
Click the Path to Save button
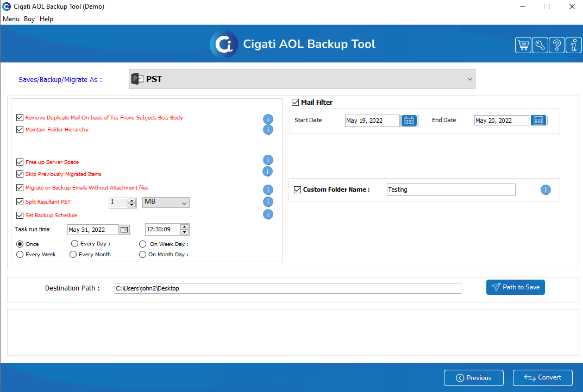pyautogui.click(x=515, y=287)
